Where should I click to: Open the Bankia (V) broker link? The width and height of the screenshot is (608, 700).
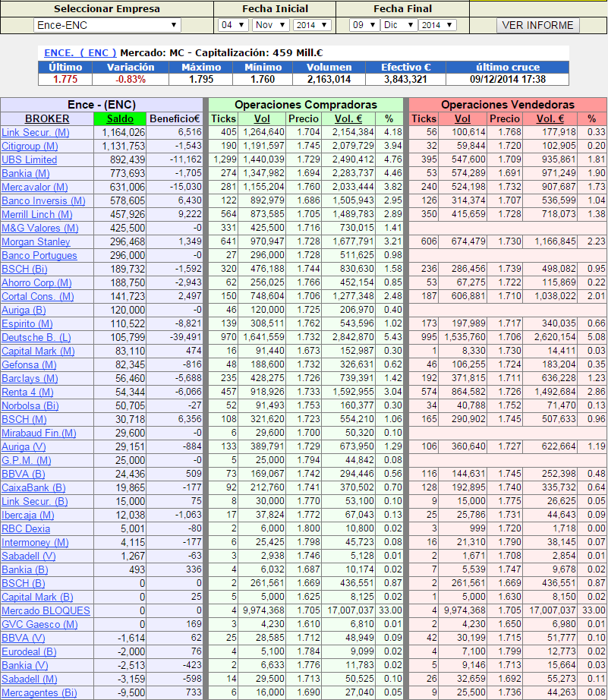pos(24,666)
